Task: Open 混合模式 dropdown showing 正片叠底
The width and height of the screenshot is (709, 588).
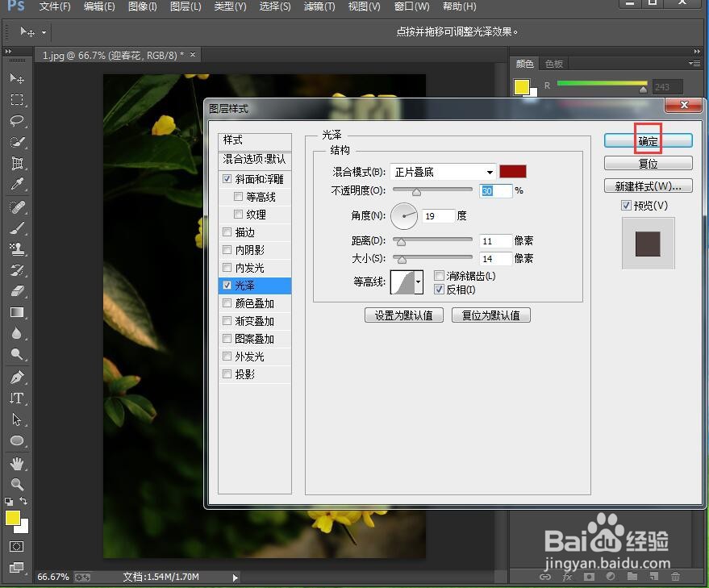Action: coord(443,172)
